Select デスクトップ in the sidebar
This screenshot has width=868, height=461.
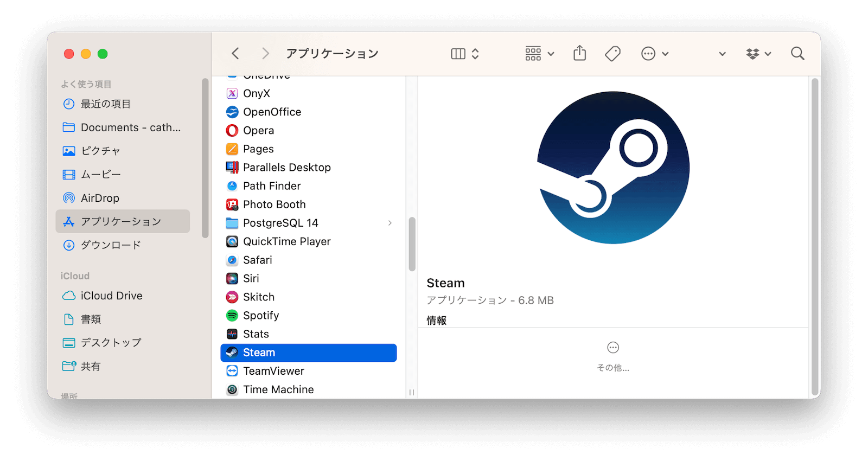click(123, 342)
